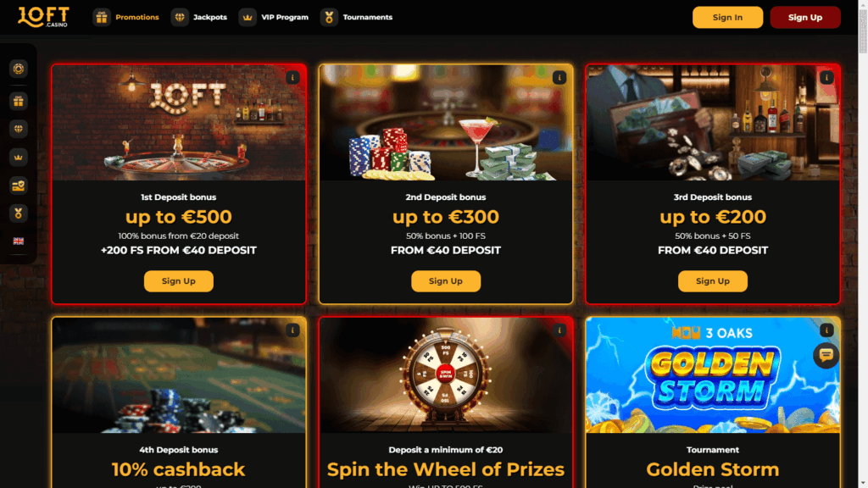The width and height of the screenshot is (868, 488).
Task: Open the tournaments medal icon in sidebar
Action: point(19,213)
